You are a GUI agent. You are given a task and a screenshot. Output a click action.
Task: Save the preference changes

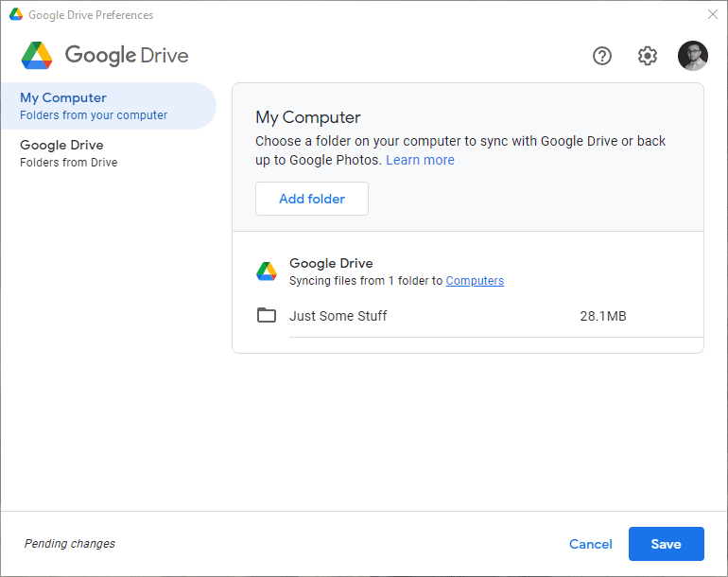(x=667, y=544)
